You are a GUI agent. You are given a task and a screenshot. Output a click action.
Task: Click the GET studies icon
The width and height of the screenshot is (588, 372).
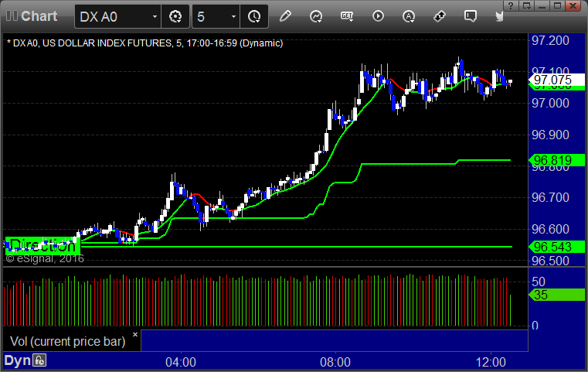tap(347, 15)
